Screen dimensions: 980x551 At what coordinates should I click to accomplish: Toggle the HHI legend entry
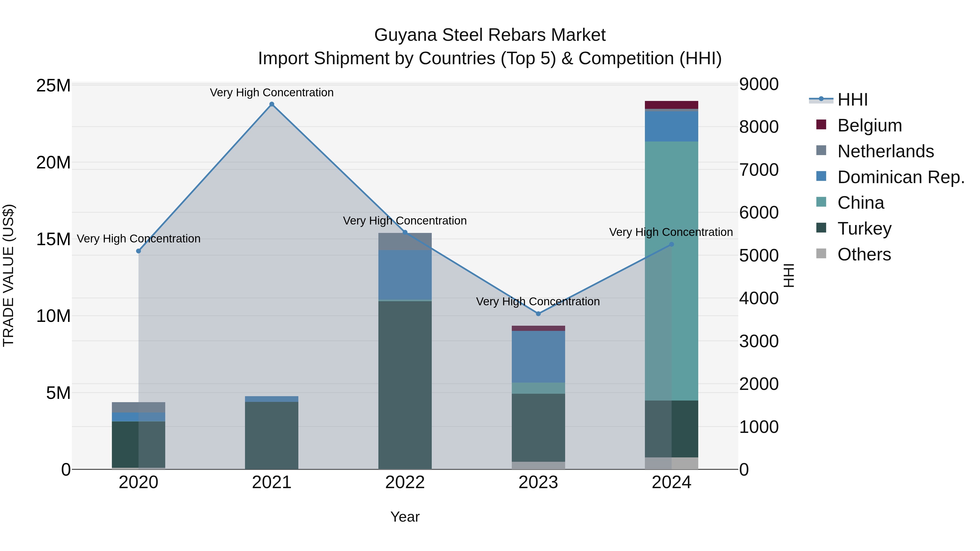pyautogui.click(x=838, y=100)
